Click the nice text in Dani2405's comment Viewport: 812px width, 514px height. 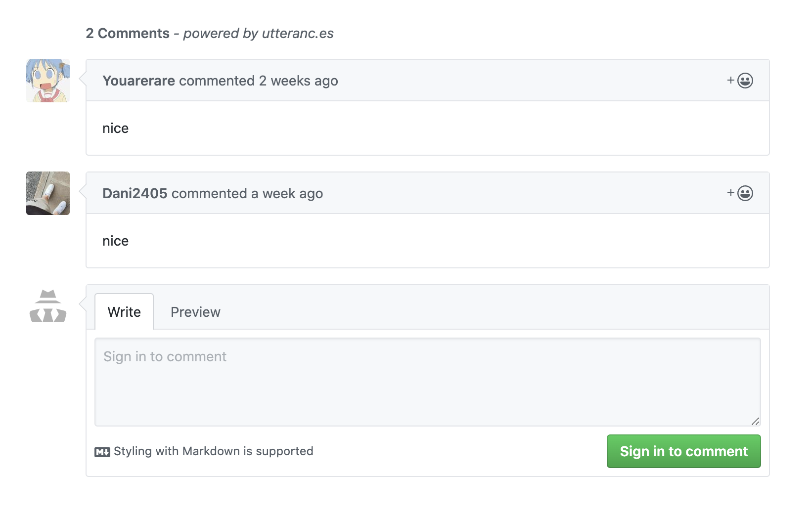click(115, 241)
